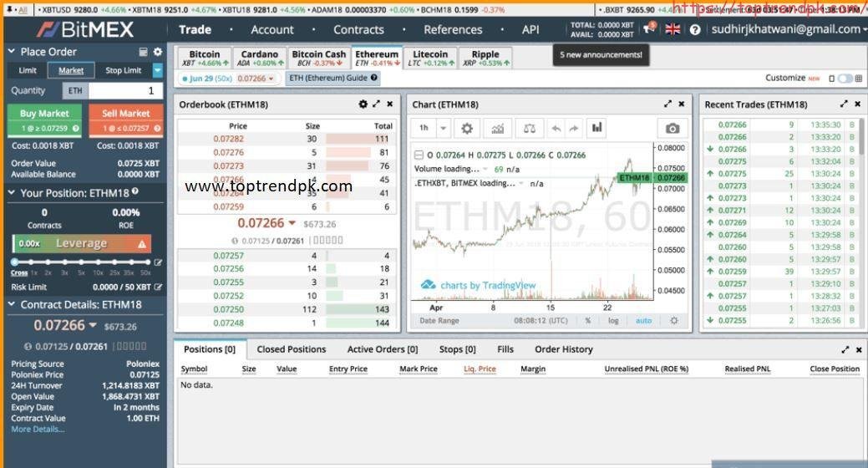Open Orderbook settings gear
Image resolution: width=868 pixels, height=468 pixels.
(363, 104)
